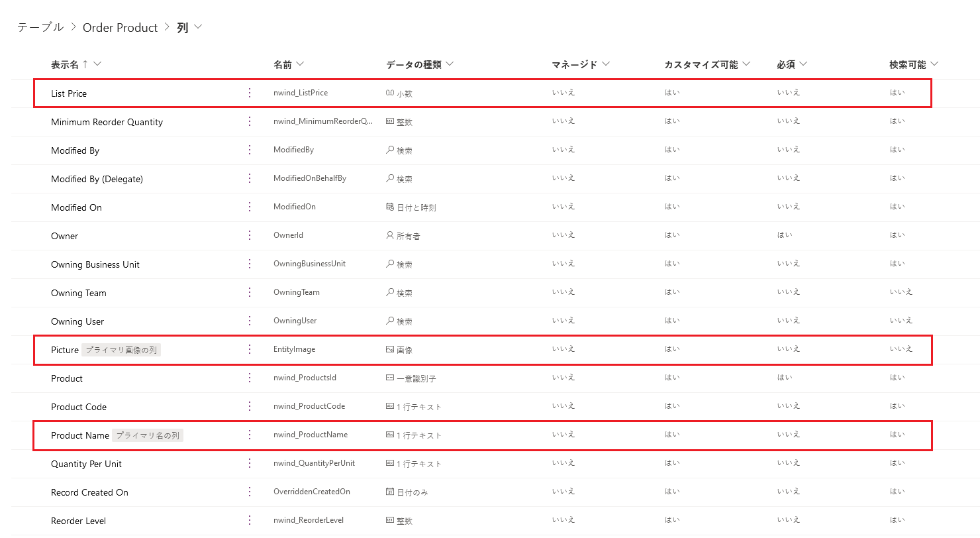Open the Picture column
This screenshot has width=980, height=538.
point(65,350)
